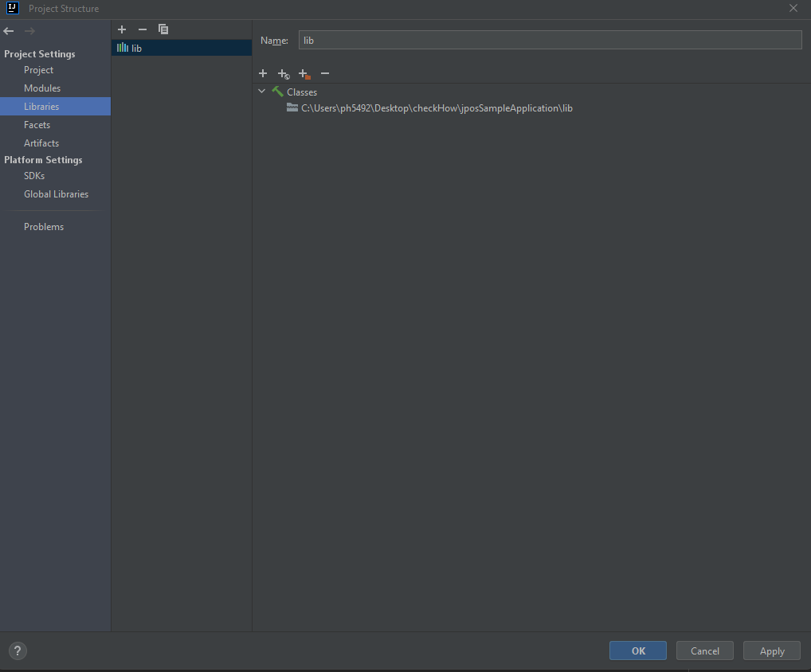811x672 pixels.
Task: Copy the selected library
Action: pos(163,29)
